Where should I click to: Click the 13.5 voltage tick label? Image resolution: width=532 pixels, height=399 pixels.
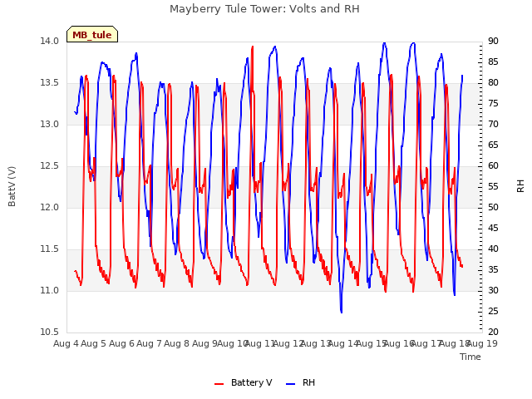(49, 83)
